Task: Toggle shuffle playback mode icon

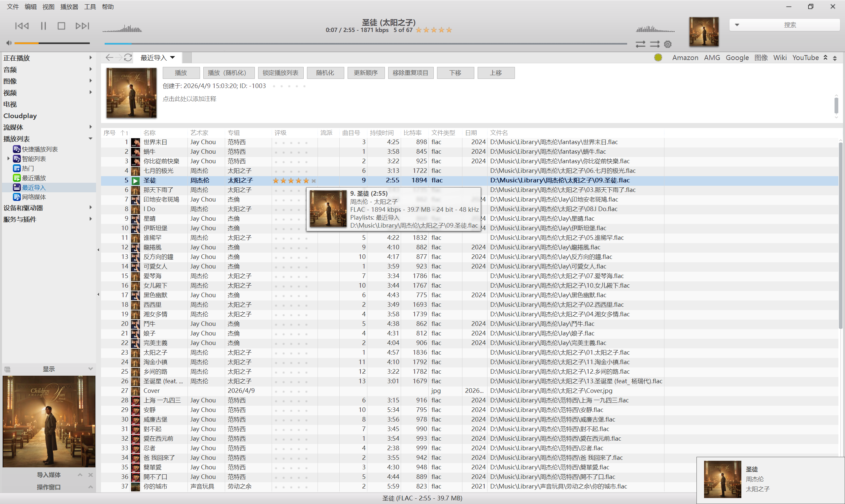Action: coord(655,44)
